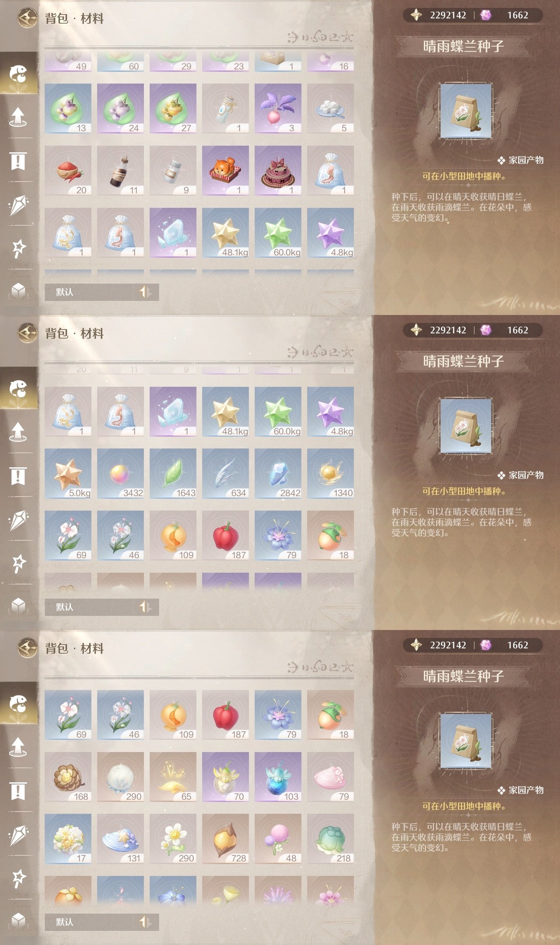
Task: Switch to cube tab in the bottom inventory sidebar
Action: tap(18, 920)
